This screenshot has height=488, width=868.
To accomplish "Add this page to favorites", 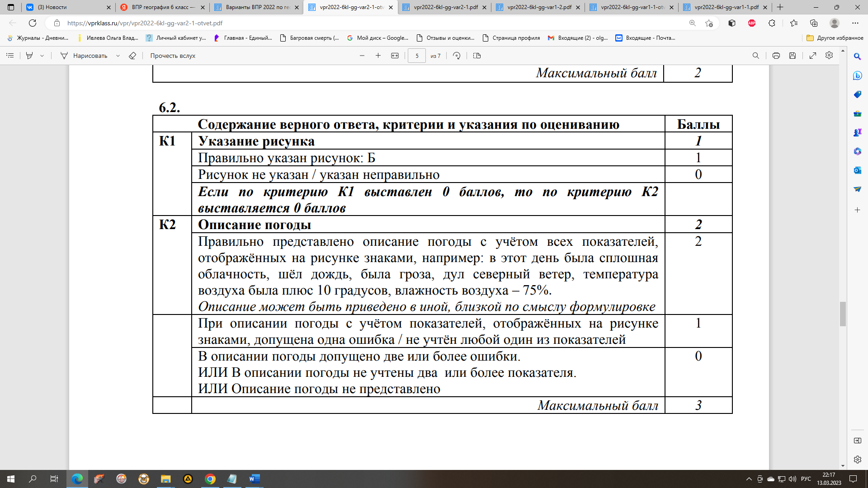I will [x=709, y=23].
